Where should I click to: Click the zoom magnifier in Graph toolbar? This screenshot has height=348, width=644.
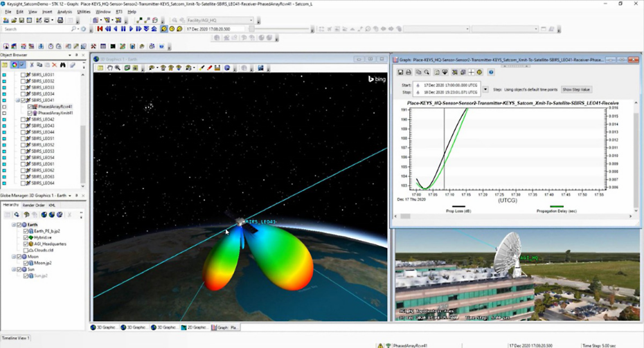point(427,72)
